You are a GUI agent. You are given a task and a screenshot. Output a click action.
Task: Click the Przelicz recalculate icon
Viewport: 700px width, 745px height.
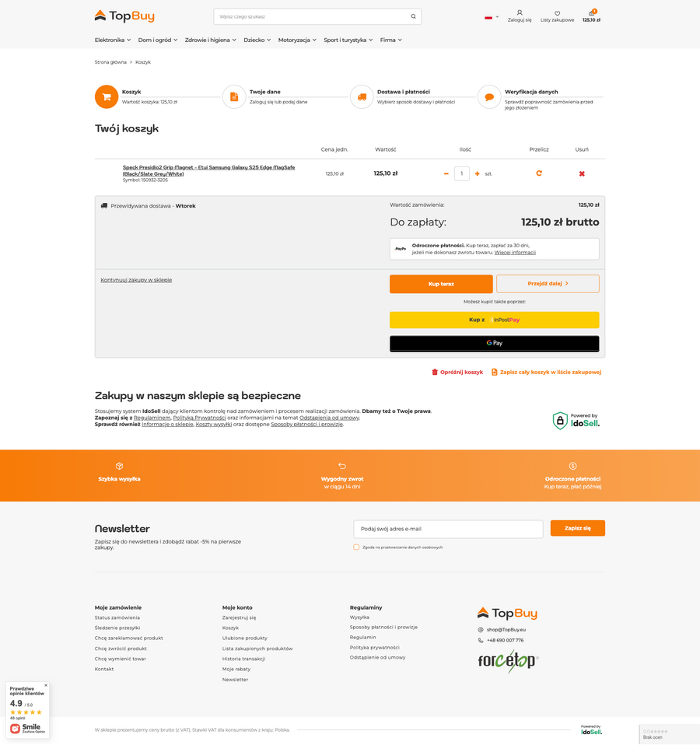[x=539, y=173]
